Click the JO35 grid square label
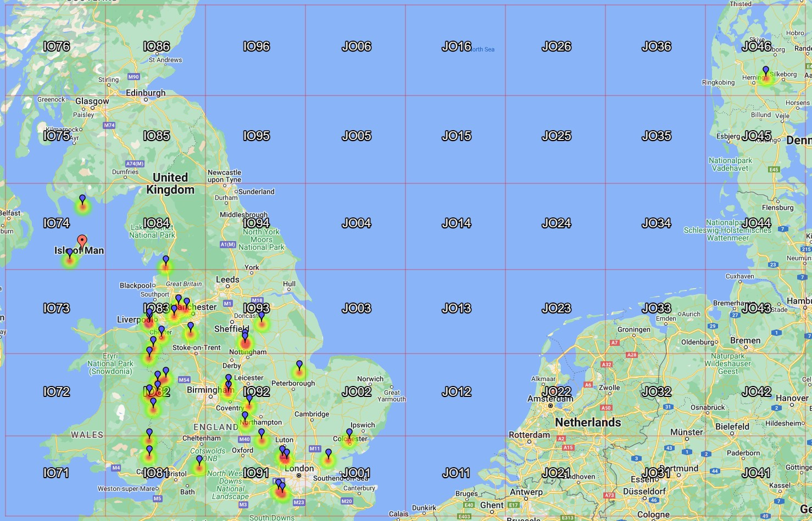 657,136
